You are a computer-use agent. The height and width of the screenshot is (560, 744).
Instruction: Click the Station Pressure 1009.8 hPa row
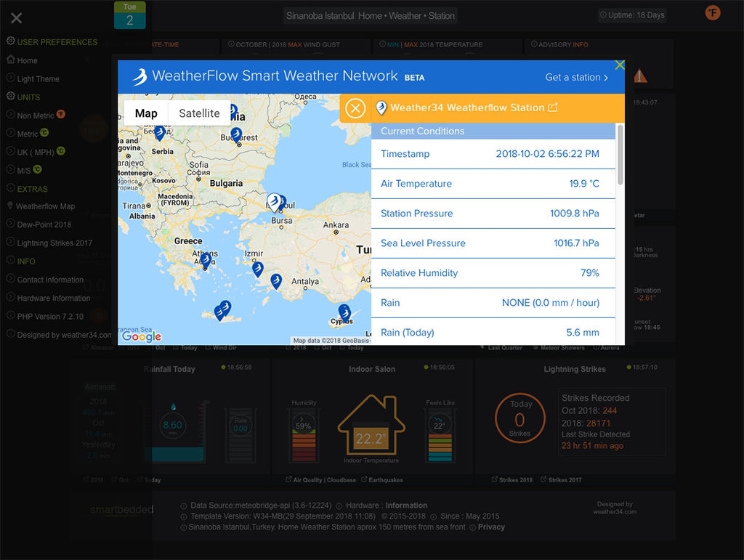[493, 214]
